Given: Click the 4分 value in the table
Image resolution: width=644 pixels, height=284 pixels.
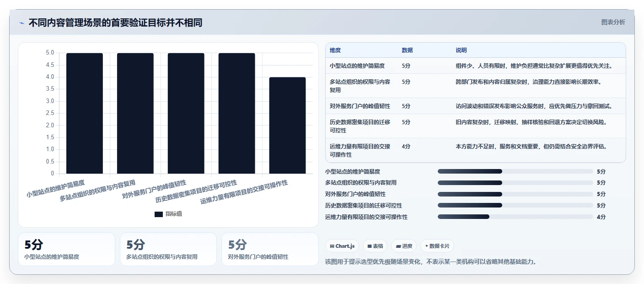Looking at the screenshot, I should (x=406, y=147).
